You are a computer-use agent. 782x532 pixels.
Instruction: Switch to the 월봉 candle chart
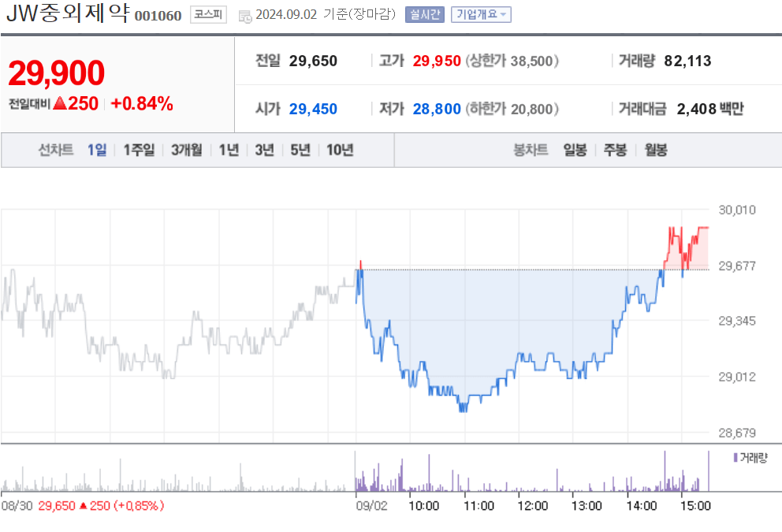pos(656,150)
